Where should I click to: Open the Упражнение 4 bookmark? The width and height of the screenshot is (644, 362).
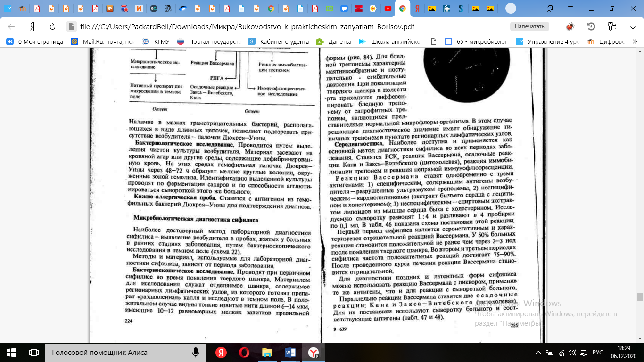(x=547, y=41)
